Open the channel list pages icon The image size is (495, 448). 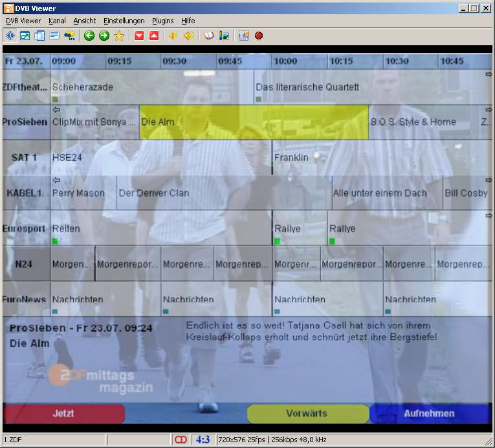click(x=39, y=36)
